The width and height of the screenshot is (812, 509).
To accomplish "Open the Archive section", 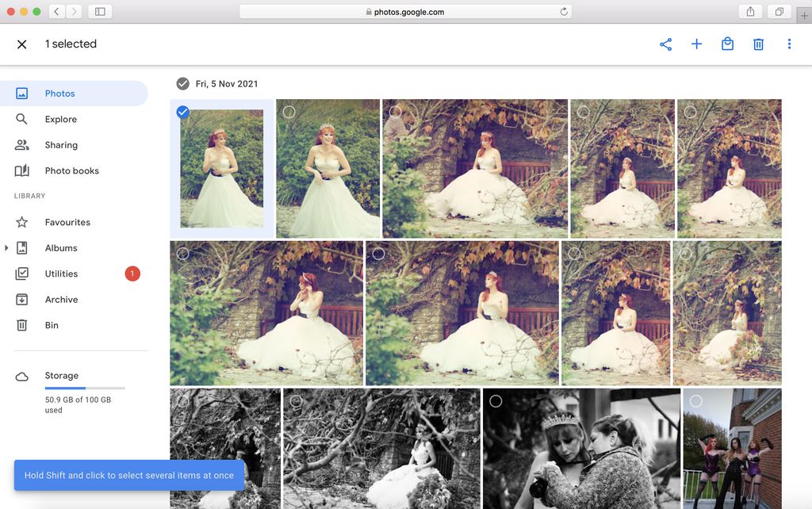I will click(61, 299).
